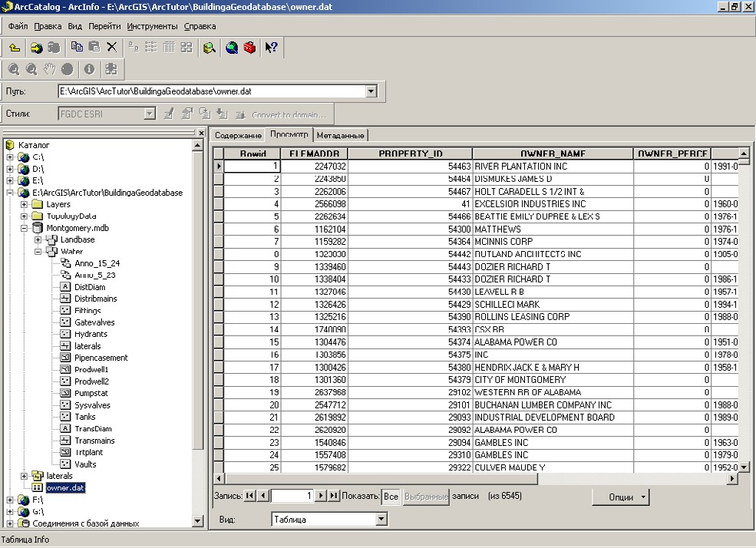
Task: Expand the C:\ drive node
Action: 10,157
